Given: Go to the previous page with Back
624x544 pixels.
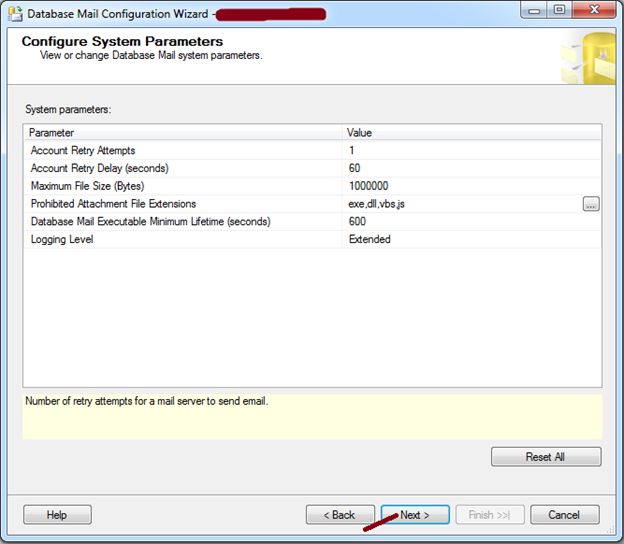Looking at the screenshot, I should 340,515.
